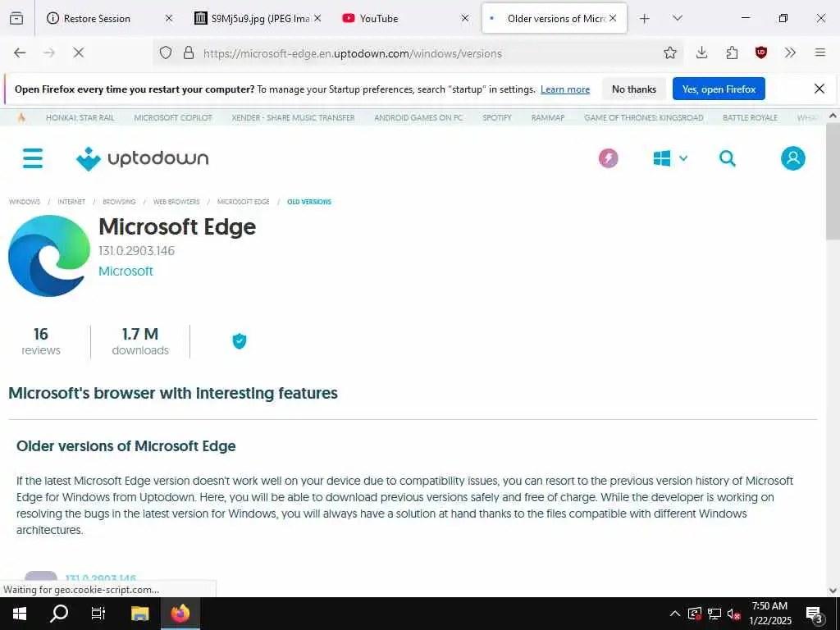Go to Internet breadcrumb

pyautogui.click(x=71, y=202)
